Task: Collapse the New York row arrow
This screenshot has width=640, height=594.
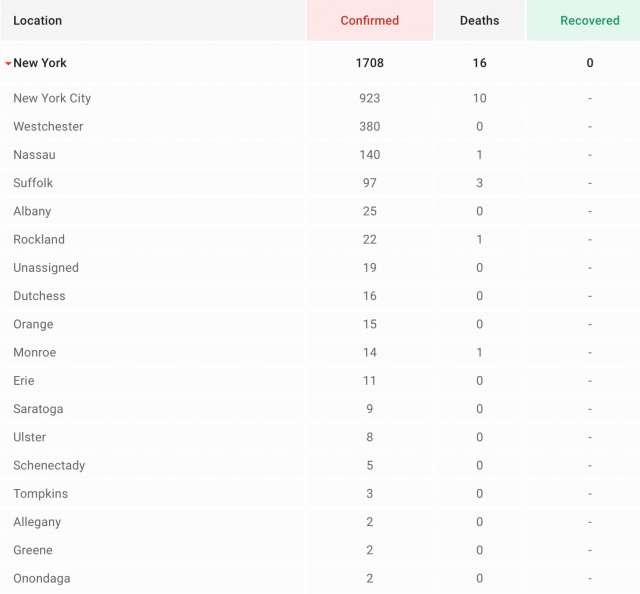Action: click(x=8, y=64)
